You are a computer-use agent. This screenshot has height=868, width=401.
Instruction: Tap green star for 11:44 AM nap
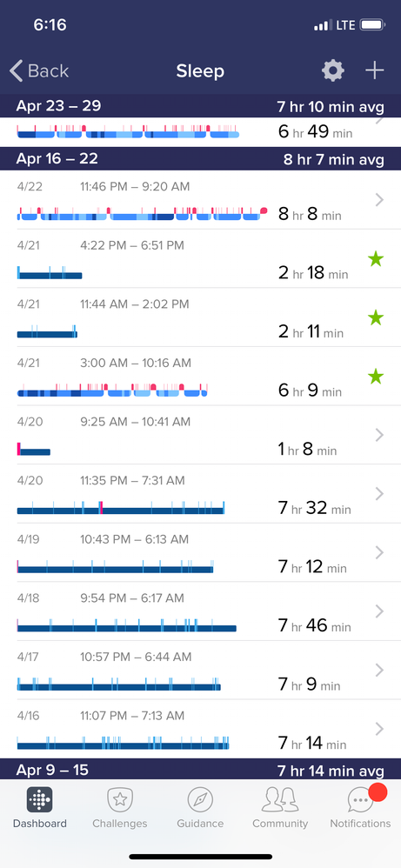coord(376,317)
